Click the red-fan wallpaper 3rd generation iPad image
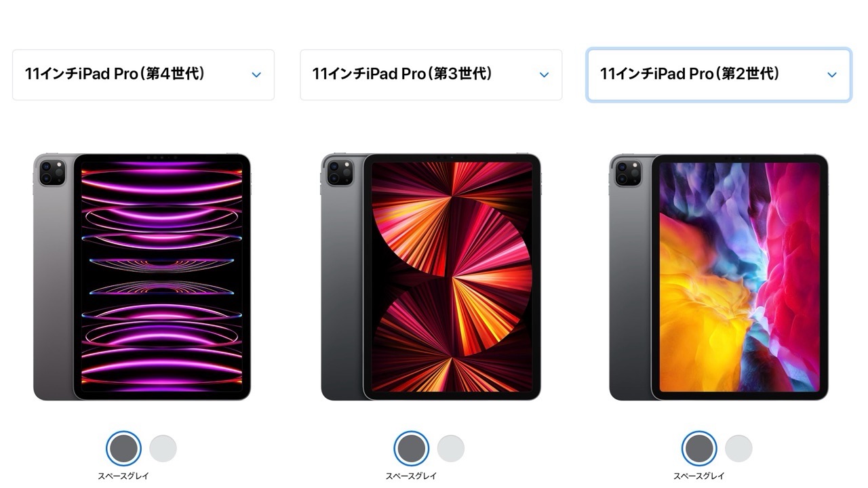868x488 pixels. (431, 277)
